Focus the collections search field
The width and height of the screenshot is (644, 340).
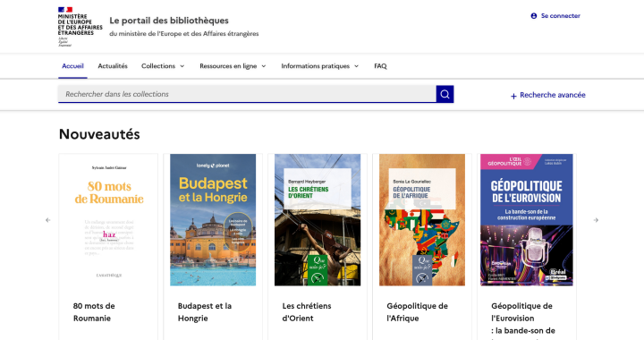247,94
